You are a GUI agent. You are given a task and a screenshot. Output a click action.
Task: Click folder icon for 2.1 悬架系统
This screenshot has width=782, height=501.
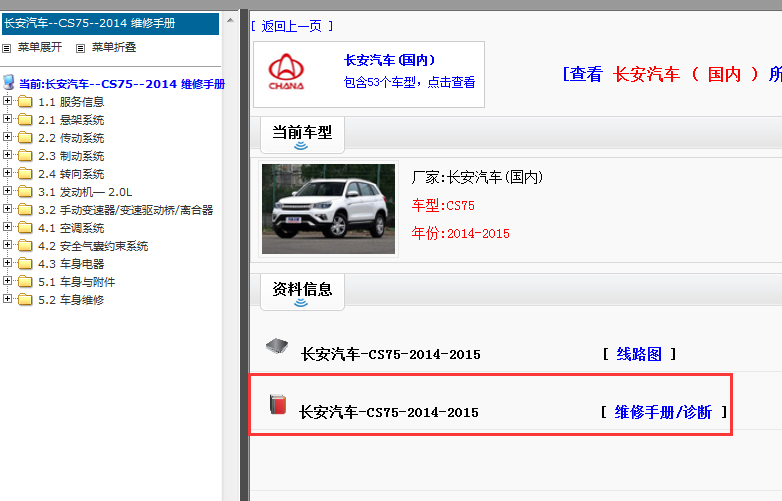coord(25,120)
